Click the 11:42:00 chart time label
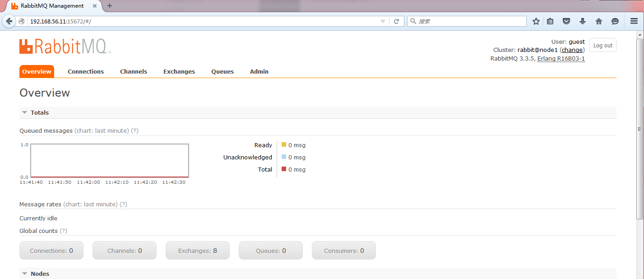This screenshot has height=279, width=644. [x=88, y=182]
